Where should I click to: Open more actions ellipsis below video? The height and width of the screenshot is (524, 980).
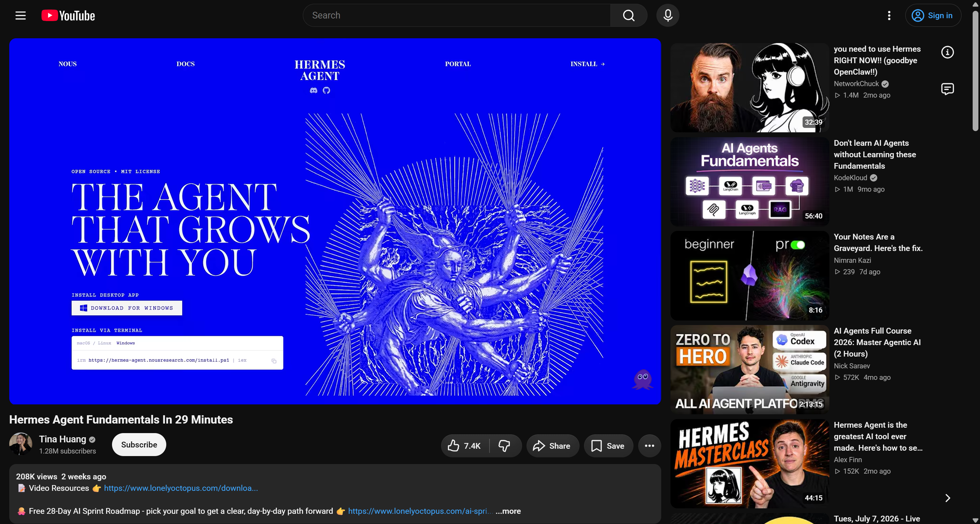tap(649, 446)
